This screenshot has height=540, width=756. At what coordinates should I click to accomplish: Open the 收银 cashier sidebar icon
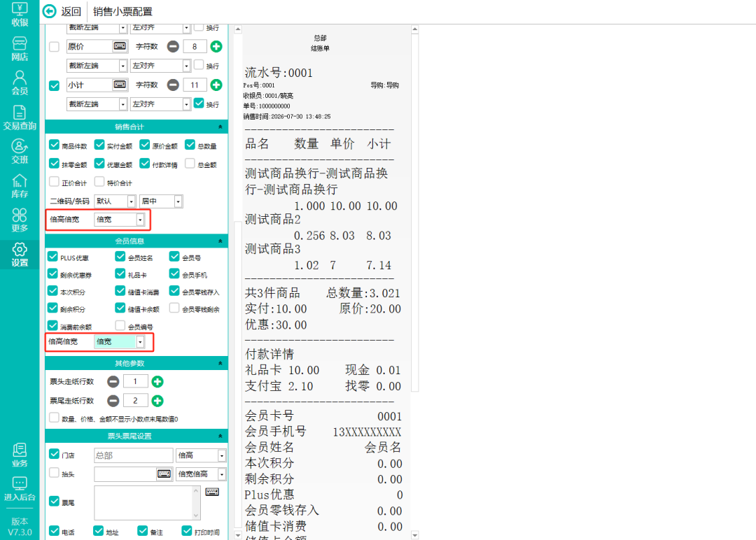tap(20, 15)
